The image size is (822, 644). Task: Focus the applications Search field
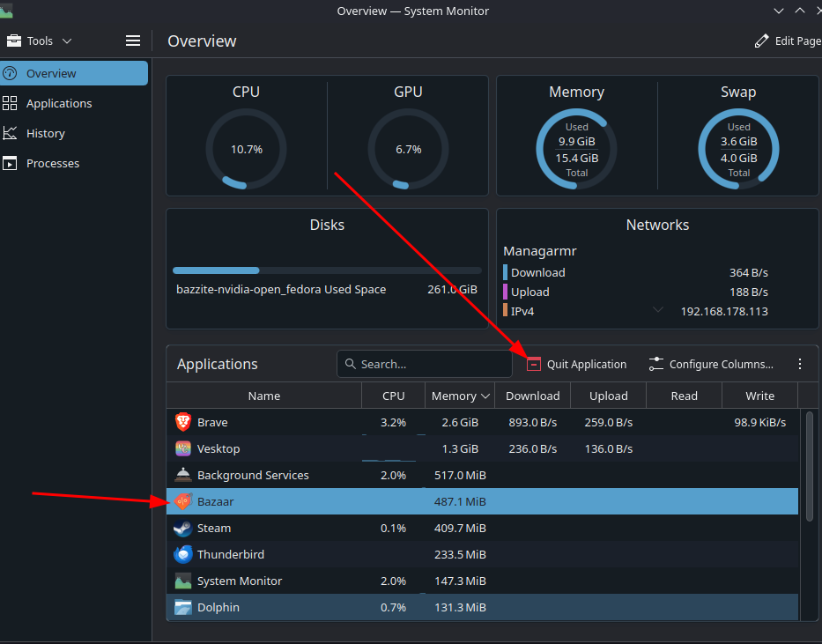pyautogui.click(x=424, y=364)
